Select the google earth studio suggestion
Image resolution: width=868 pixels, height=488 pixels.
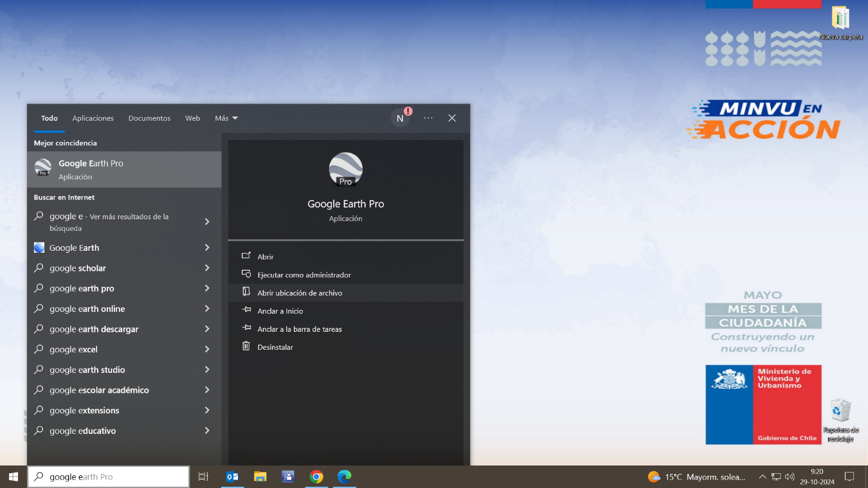coord(124,370)
